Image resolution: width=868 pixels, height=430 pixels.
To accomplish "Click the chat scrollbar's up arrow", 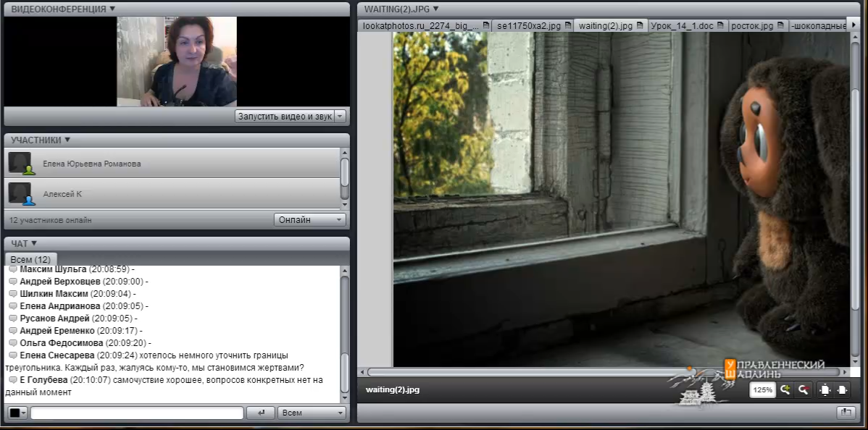I will click(344, 271).
